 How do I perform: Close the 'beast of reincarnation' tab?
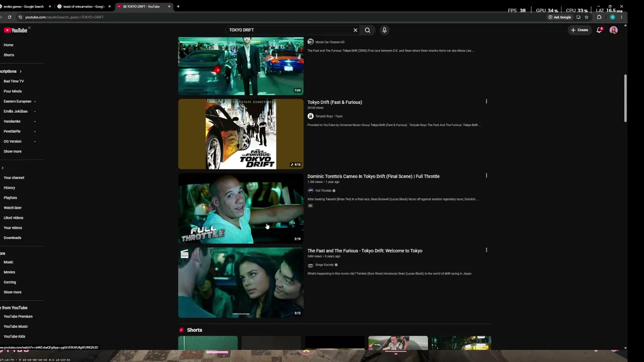coord(109,7)
